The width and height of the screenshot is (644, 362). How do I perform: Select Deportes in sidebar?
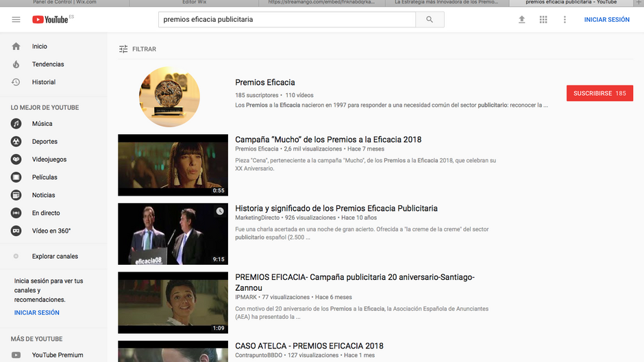pyautogui.click(x=45, y=142)
